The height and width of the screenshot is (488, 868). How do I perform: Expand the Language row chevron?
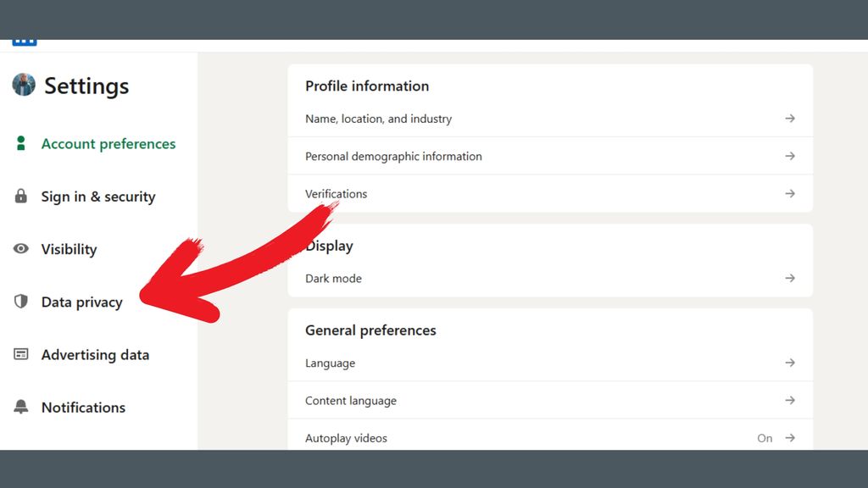[x=789, y=363]
